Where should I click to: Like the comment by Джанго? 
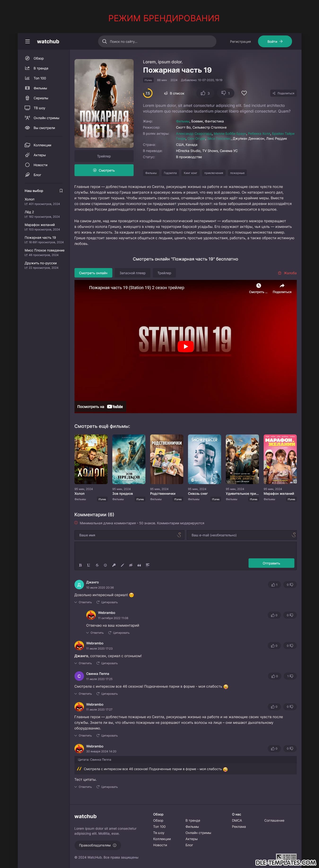[274, 585]
